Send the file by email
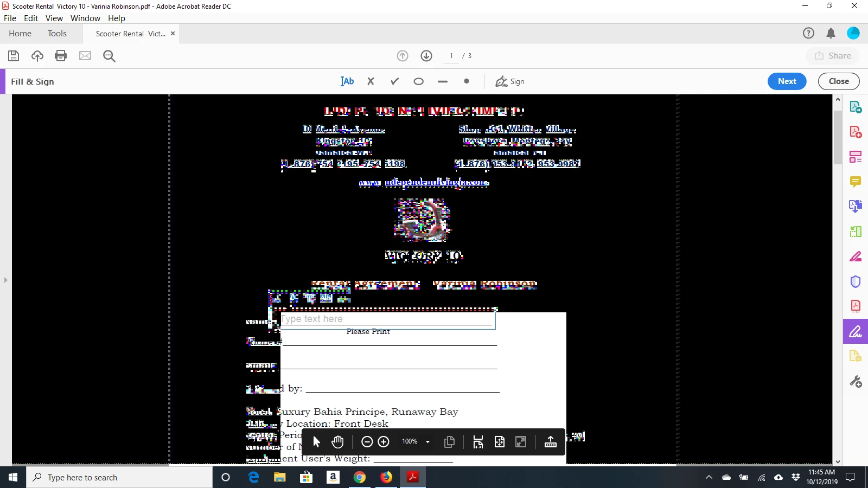Image resolution: width=868 pixels, height=488 pixels. pyautogui.click(x=85, y=56)
